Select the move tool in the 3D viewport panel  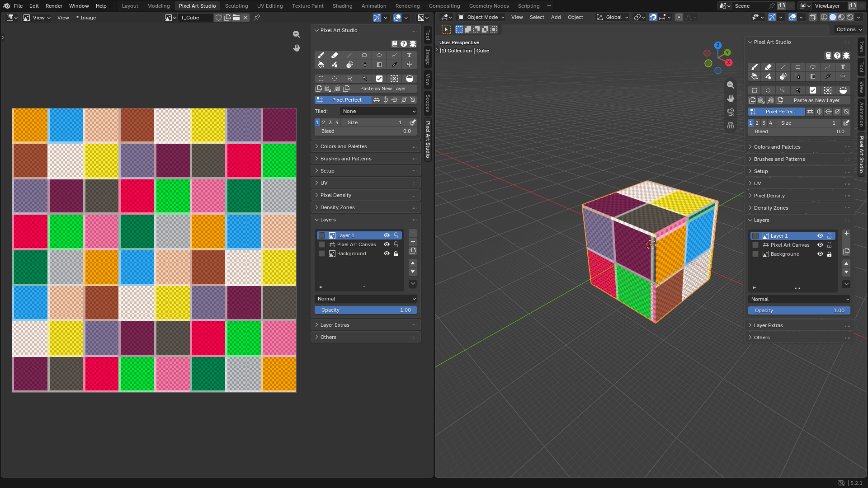tap(843, 76)
